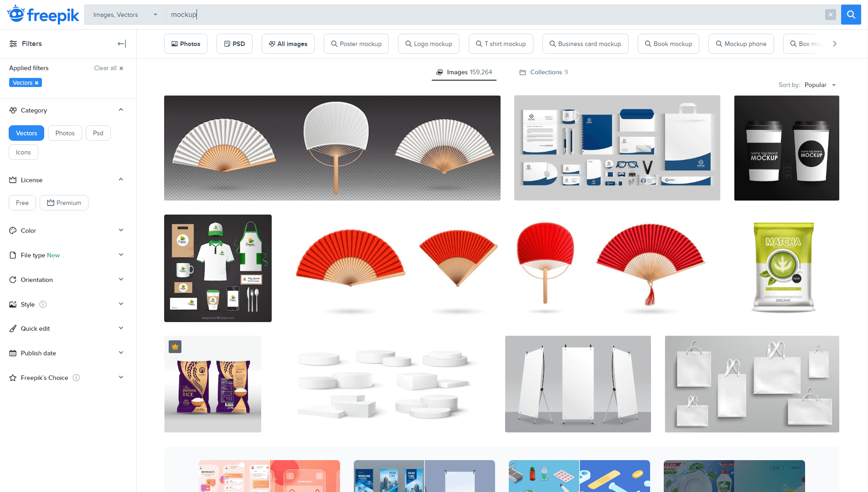Click the Orientation rotate icon
Image resolution: width=868 pixels, height=492 pixels.
click(13, 280)
